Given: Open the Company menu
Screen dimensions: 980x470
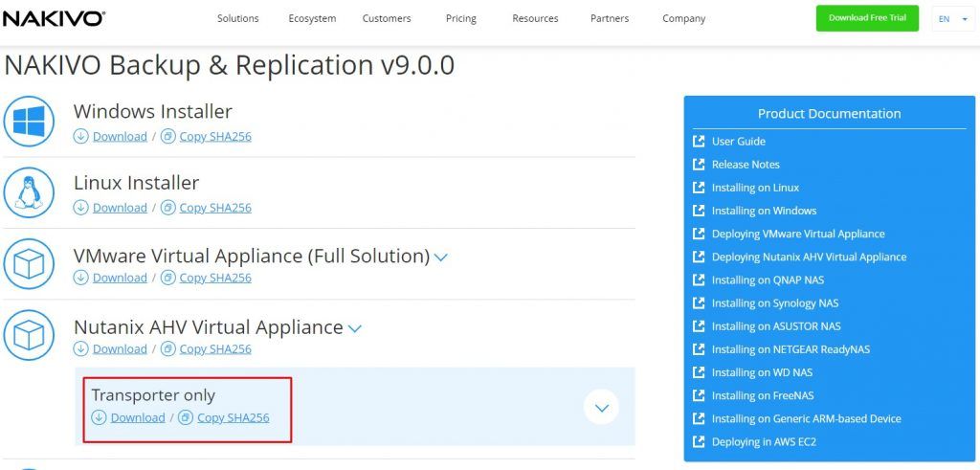Looking at the screenshot, I should pyautogui.click(x=683, y=19).
